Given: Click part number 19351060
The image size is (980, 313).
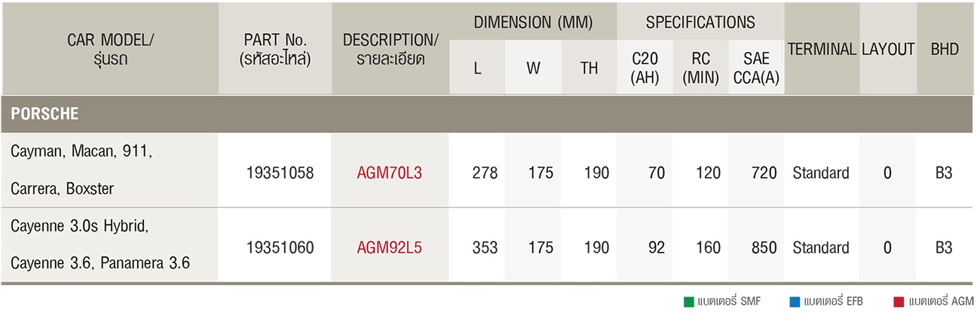Looking at the screenshot, I should tap(280, 247).
